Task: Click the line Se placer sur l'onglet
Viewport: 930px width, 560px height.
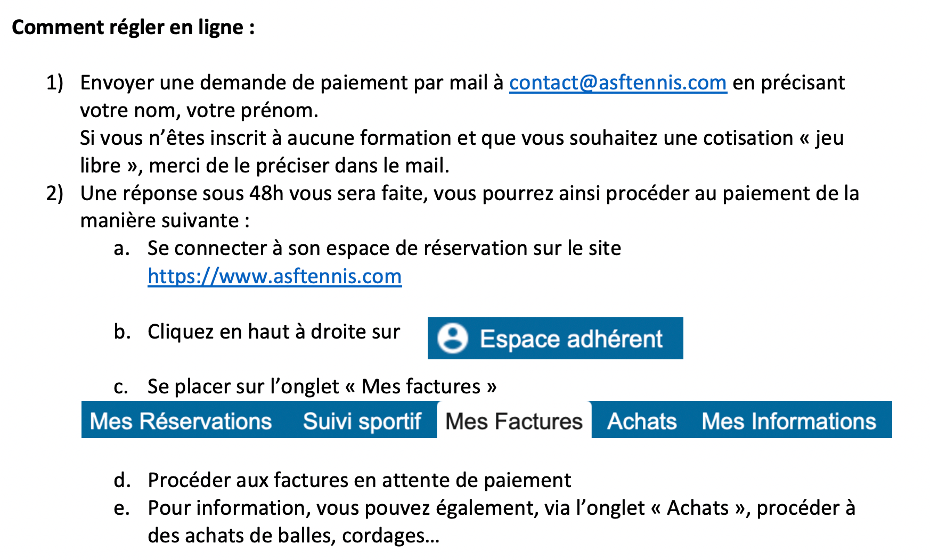Action: coord(322,386)
